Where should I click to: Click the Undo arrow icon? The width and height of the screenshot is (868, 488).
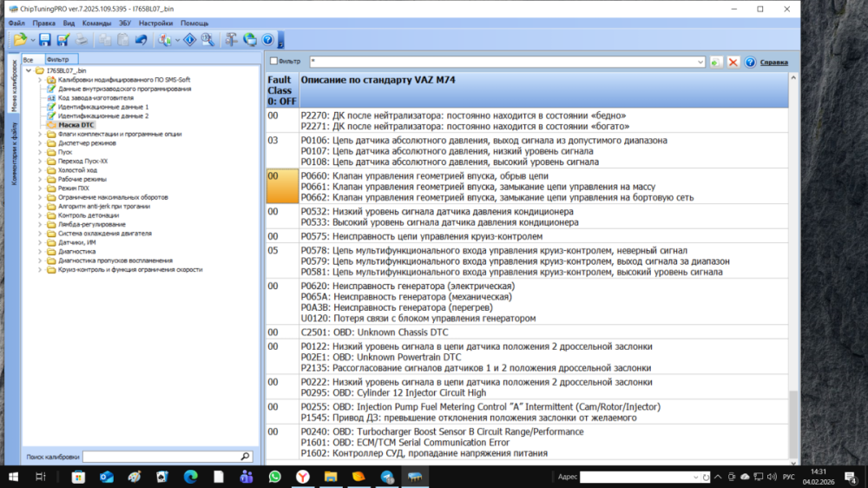141,40
